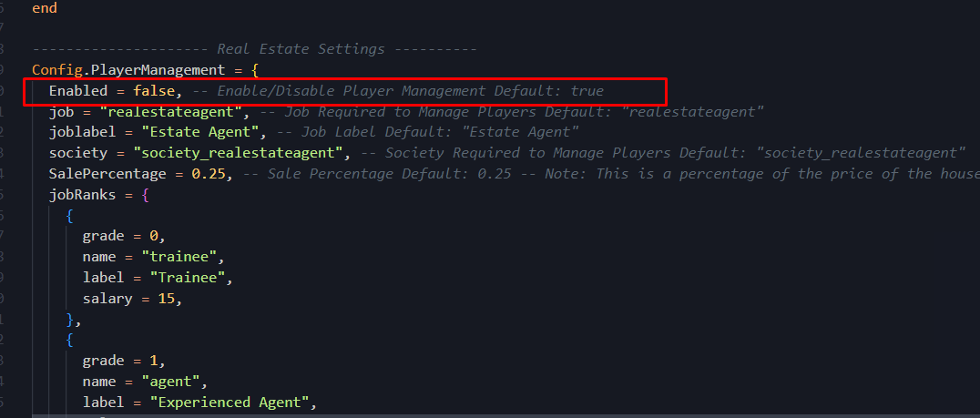The height and width of the screenshot is (418, 980).
Task: Click the Real Estate Settings comment header
Action: pos(254,49)
